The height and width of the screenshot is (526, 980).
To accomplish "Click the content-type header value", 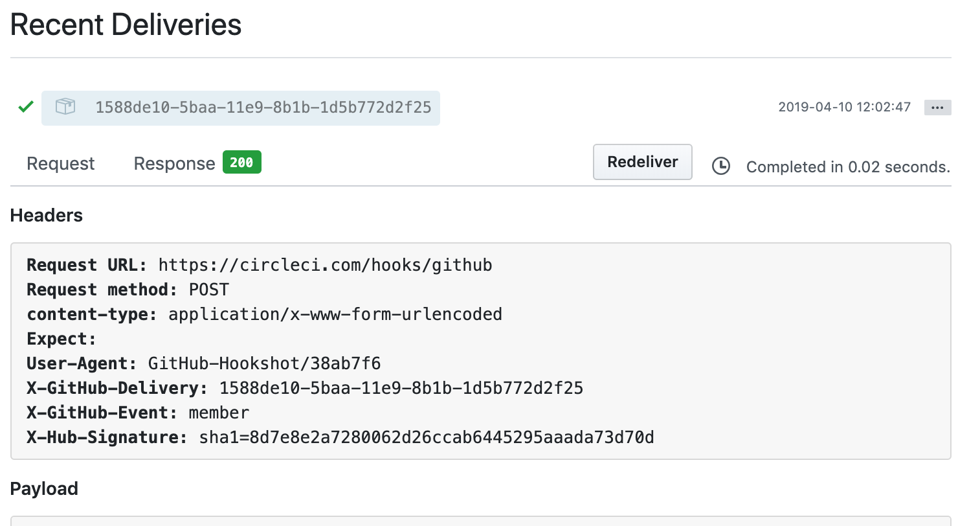I will (335, 315).
